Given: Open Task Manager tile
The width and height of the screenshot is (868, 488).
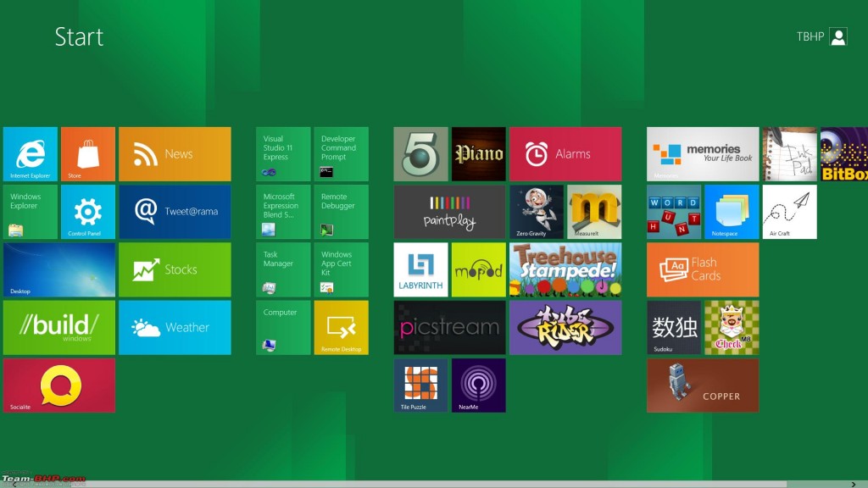Looking at the screenshot, I should [x=283, y=269].
